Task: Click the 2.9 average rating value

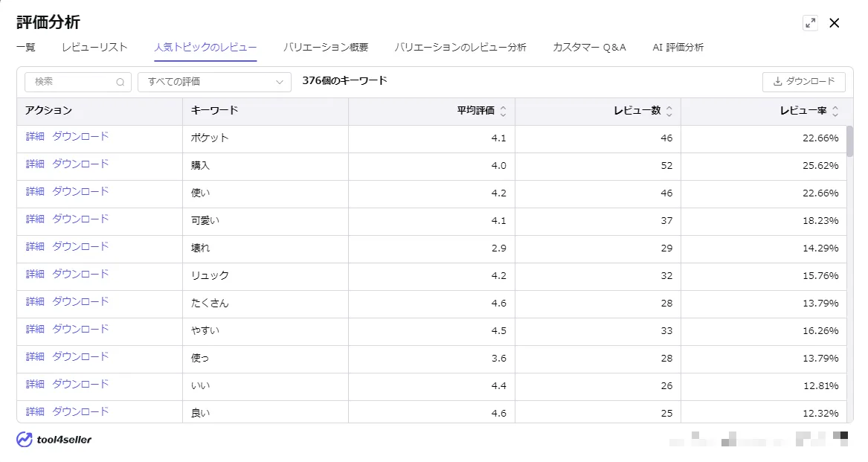Action: 499,248
